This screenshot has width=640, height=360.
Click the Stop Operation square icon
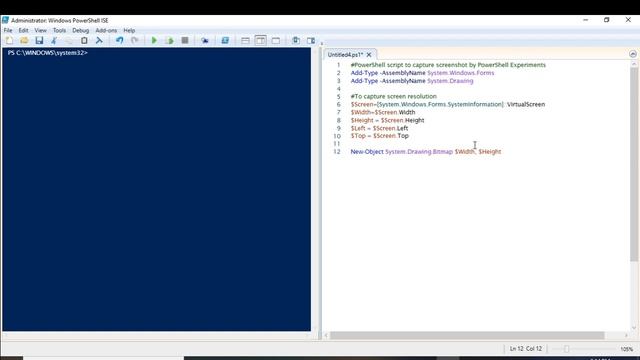(185, 40)
